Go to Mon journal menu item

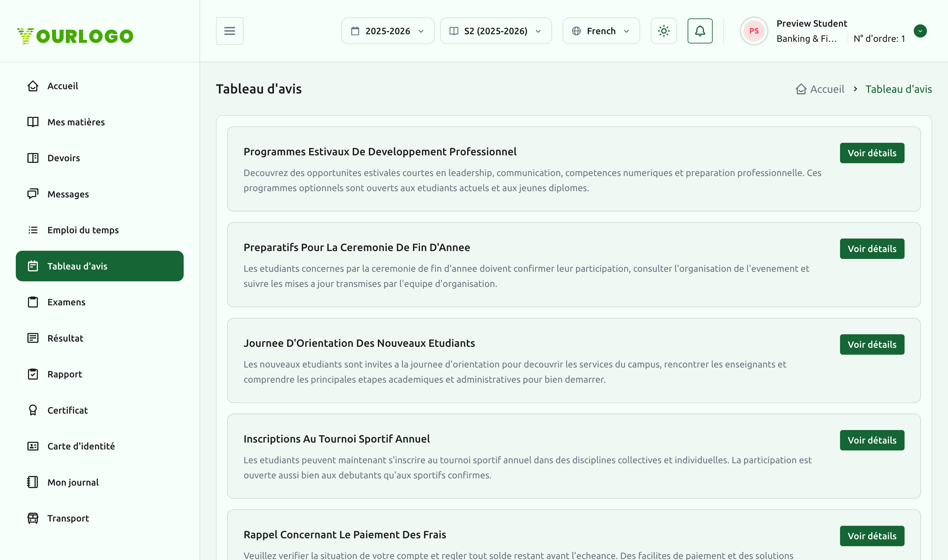(100, 482)
